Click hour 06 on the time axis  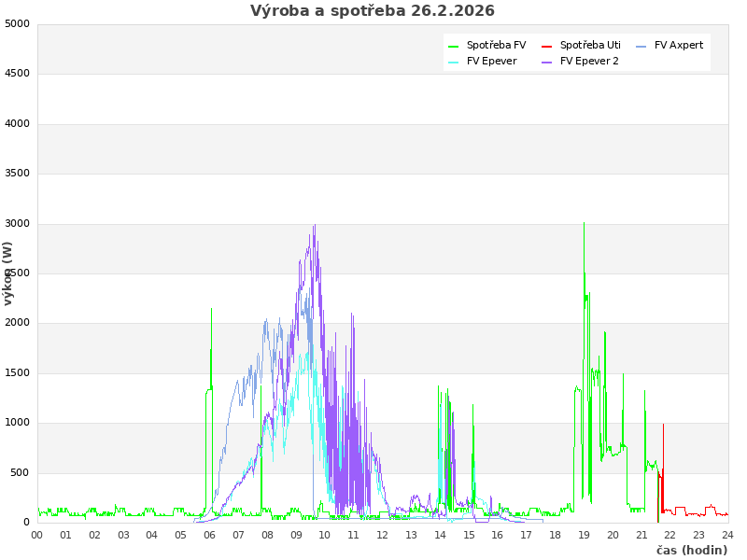pos(209,535)
